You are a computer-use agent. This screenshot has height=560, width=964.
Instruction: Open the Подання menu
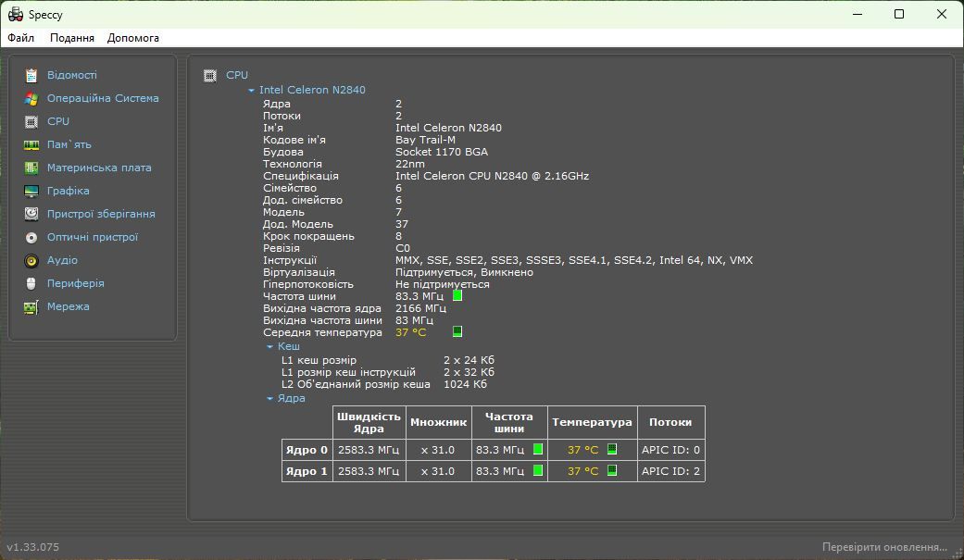click(72, 38)
